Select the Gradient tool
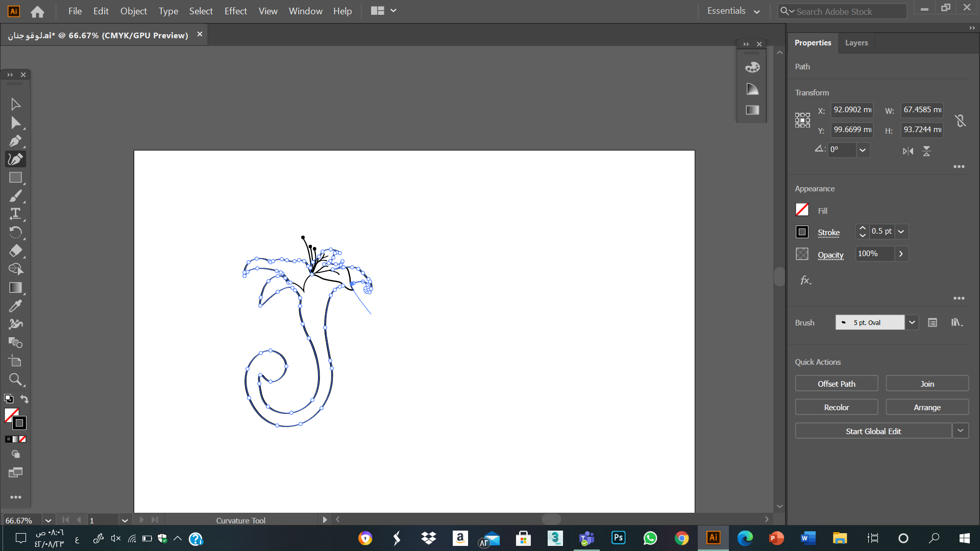 click(x=15, y=287)
